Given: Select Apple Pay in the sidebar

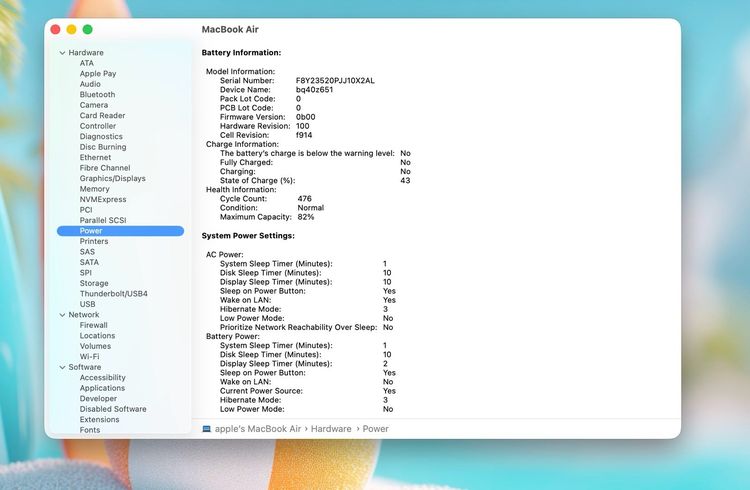Looking at the screenshot, I should tap(98, 74).
